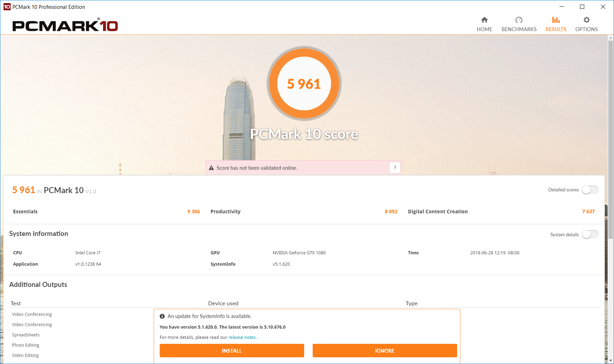Click the Productivity label

tap(226, 212)
